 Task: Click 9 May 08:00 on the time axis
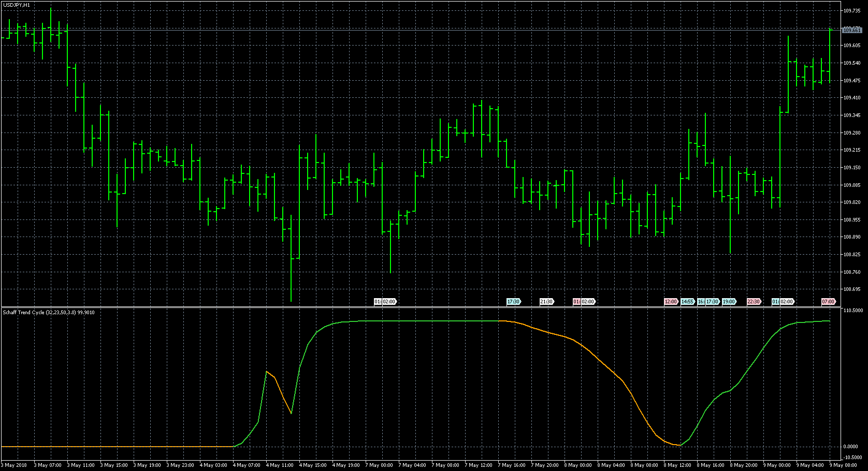(x=844, y=465)
